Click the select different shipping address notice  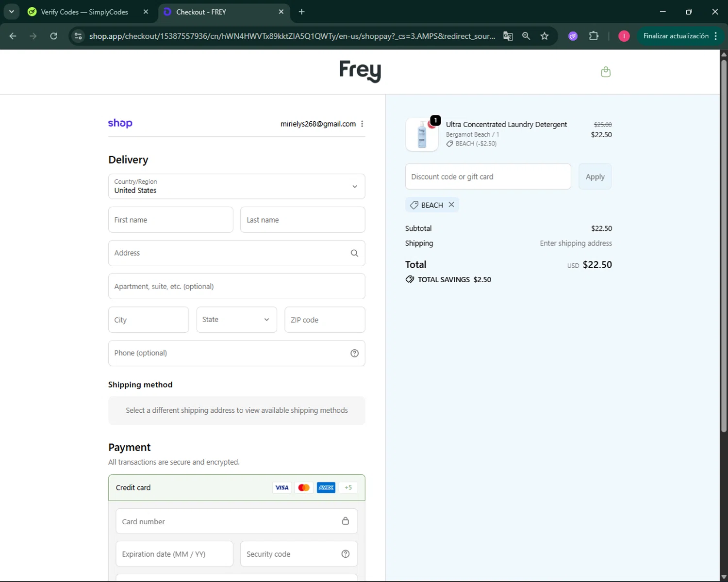point(237,410)
